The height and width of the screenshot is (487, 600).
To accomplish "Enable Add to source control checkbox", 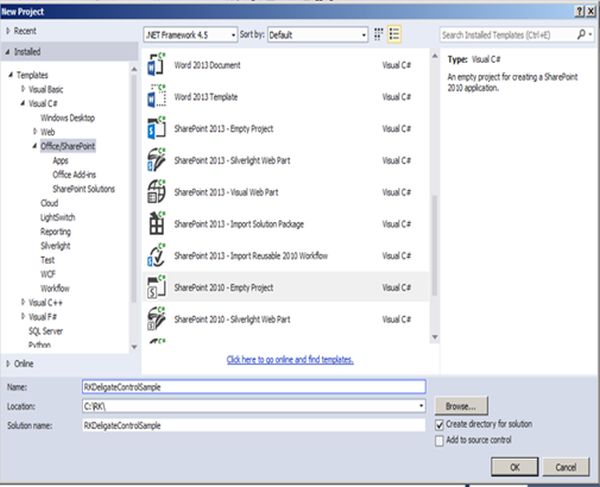I will [439, 441].
